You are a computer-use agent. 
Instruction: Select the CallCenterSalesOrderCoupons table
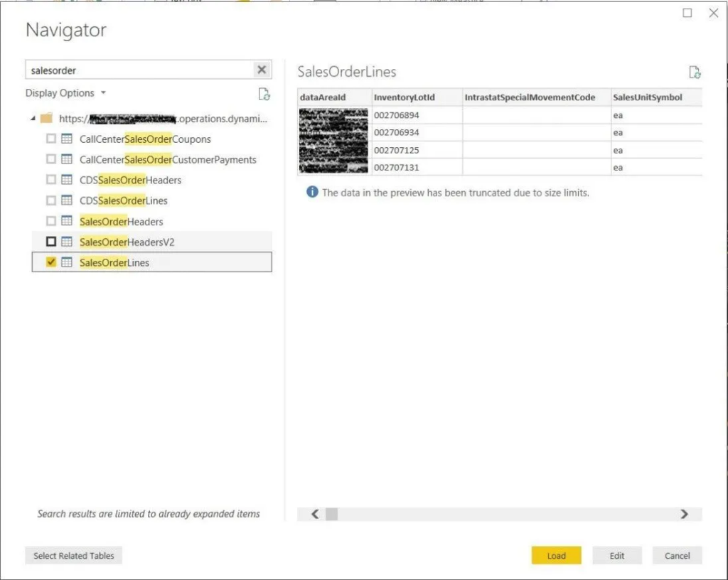(x=145, y=139)
